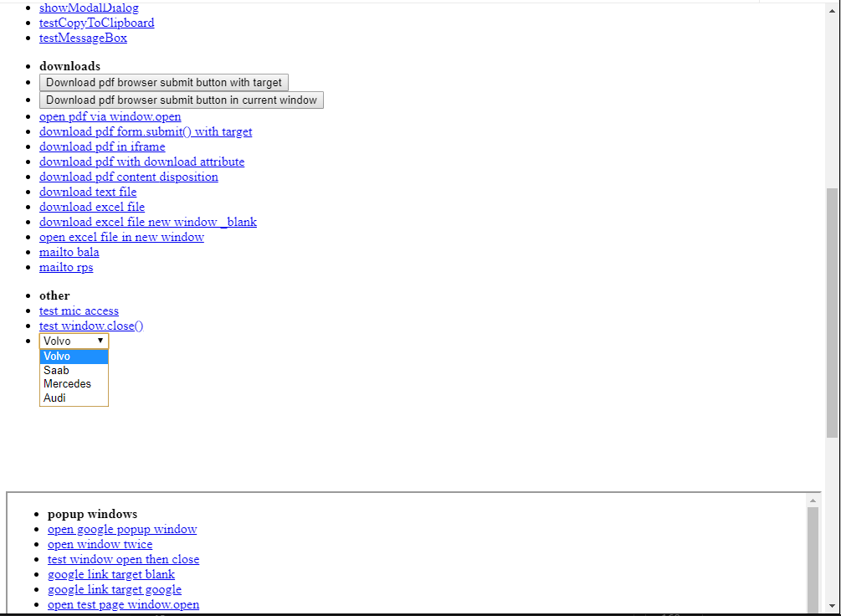Image resolution: width=841 pixels, height=616 pixels.
Task: Select Saab from the dropdown options
Action: [x=56, y=370]
